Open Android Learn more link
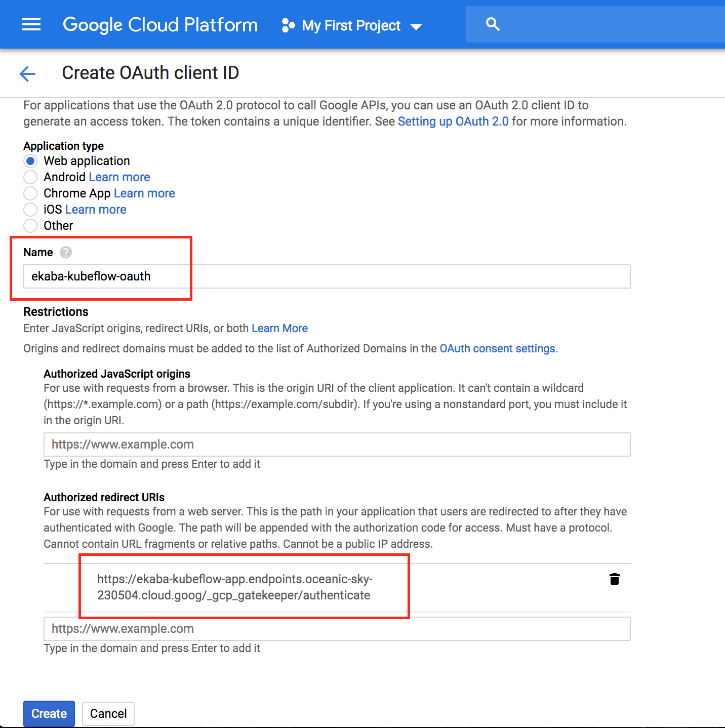 [119, 177]
